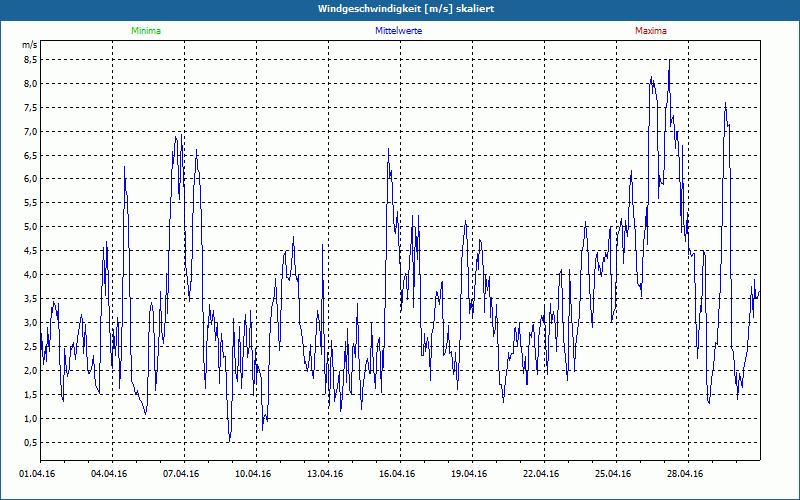Click the 19.04.16 date label
The width and height of the screenshot is (800, 500).
(x=469, y=474)
